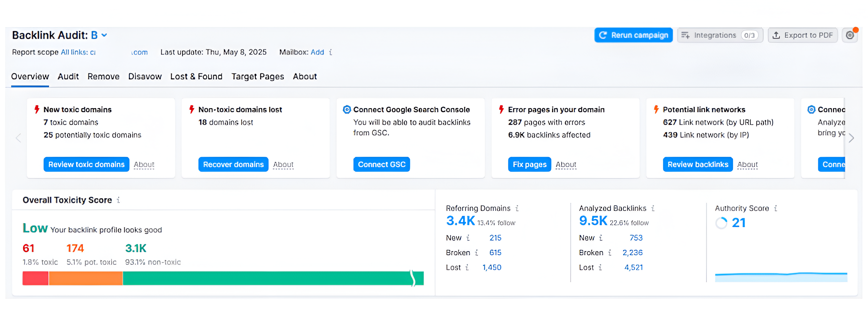The width and height of the screenshot is (868, 326).
Task: Click the Connect GSC button
Action: pyautogui.click(x=381, y=164)
